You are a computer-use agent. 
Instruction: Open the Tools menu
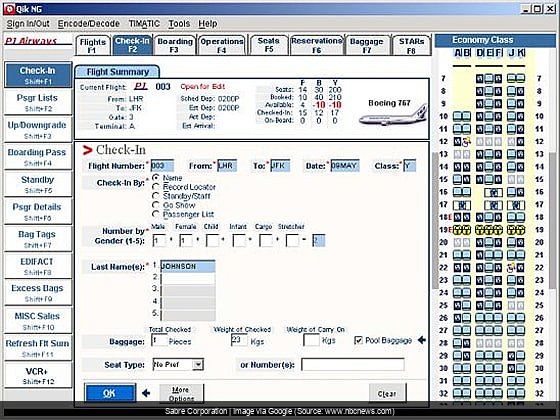coord(179,24)
